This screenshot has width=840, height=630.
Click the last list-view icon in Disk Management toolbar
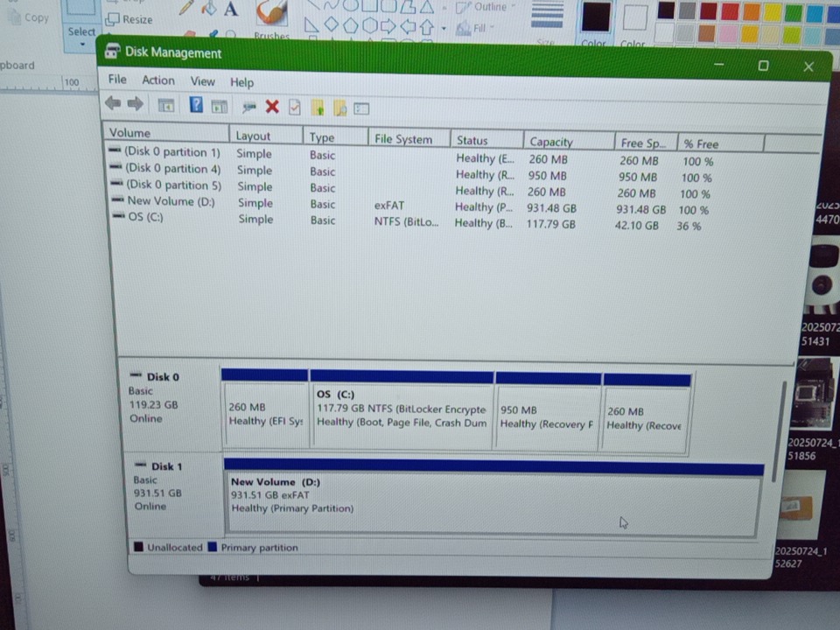(361, 108)
